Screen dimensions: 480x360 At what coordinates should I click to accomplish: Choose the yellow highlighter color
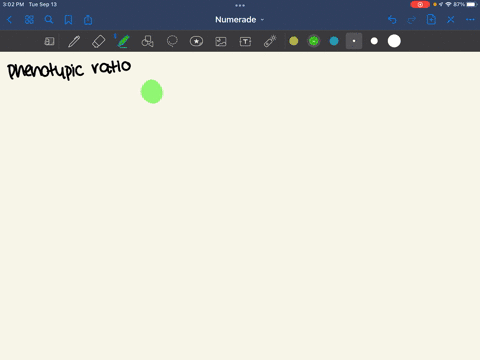point(294,41)
